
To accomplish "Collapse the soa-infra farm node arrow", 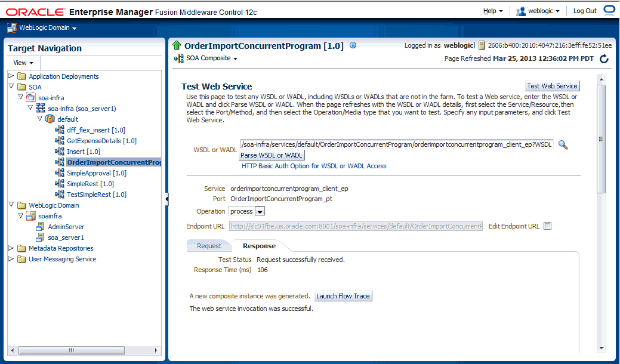I will (x=20, y=97).
